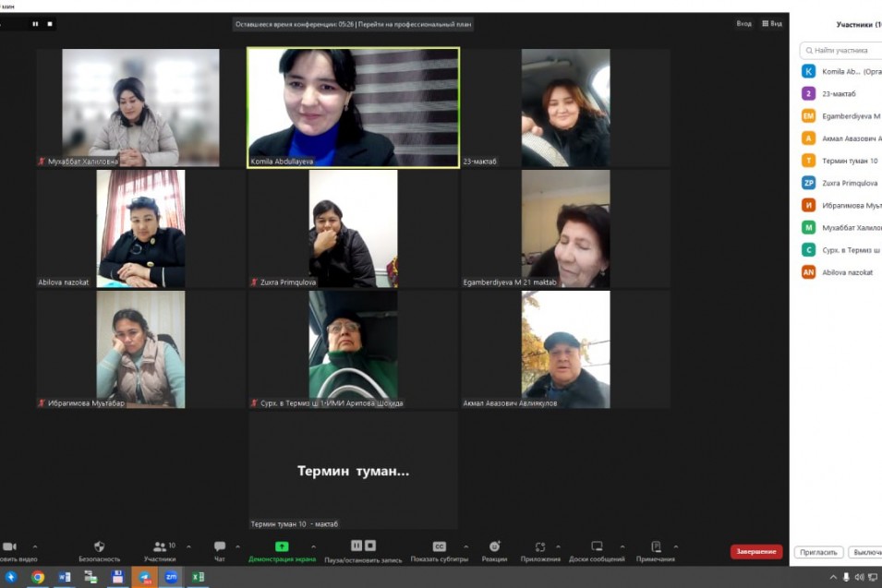This screenshot has width=882, height=588.
Task: Pause recording via top-left indicator
Action: coord(35,24)
